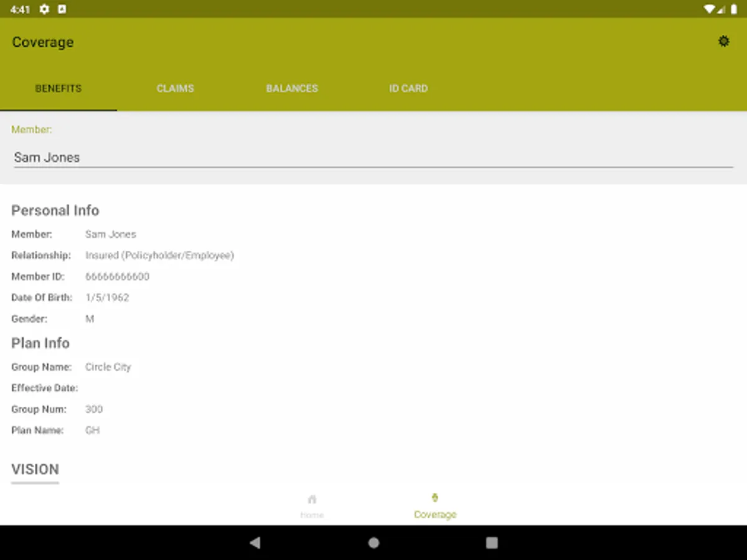Click plan name value GH

(92, 430)
